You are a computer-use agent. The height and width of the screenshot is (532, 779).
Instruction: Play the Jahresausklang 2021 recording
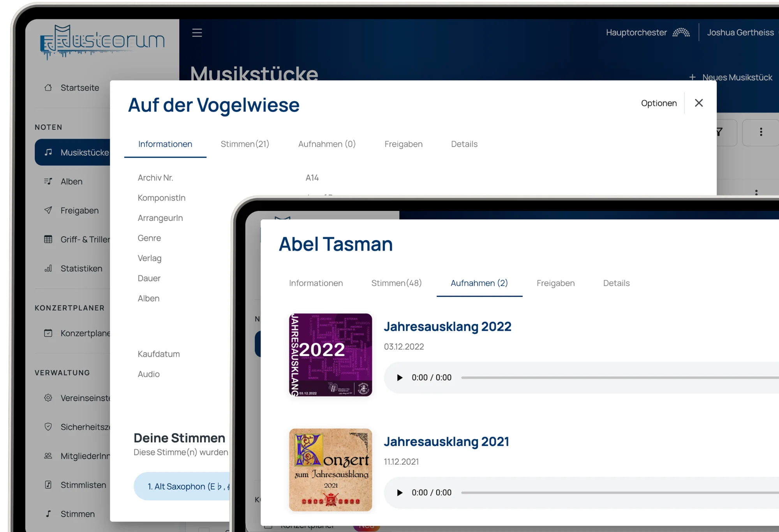pos(399,493)
